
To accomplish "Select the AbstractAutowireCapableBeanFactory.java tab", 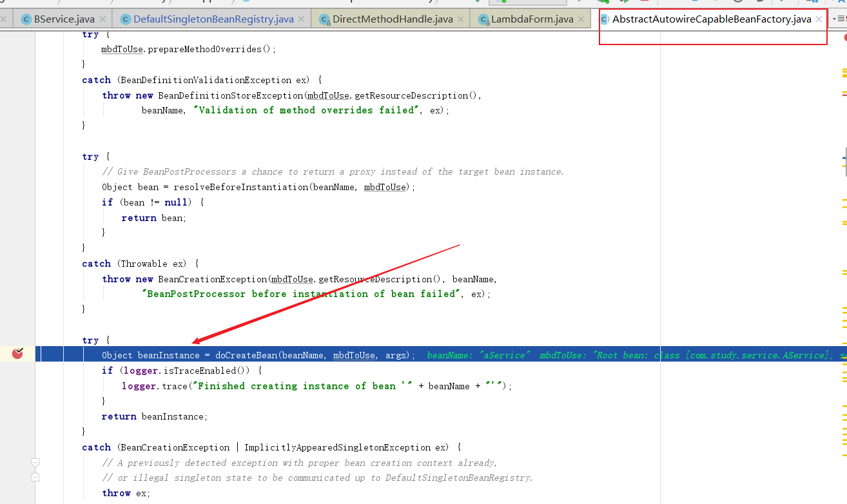I will pos(712,19).
